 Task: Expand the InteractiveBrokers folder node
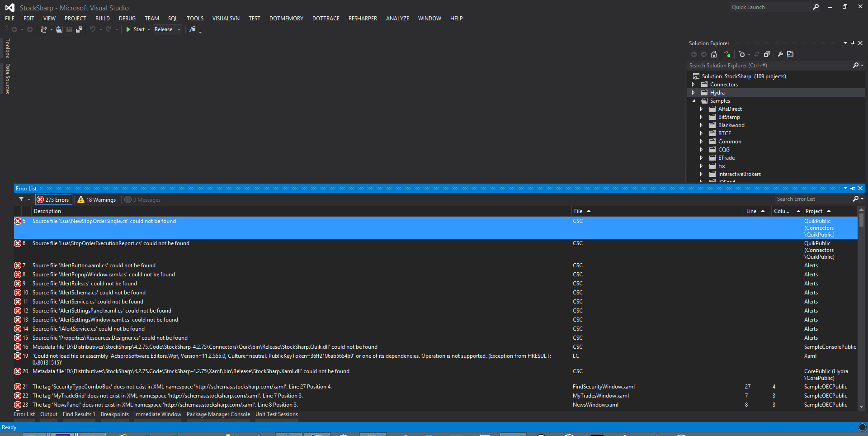pos(701,174)
